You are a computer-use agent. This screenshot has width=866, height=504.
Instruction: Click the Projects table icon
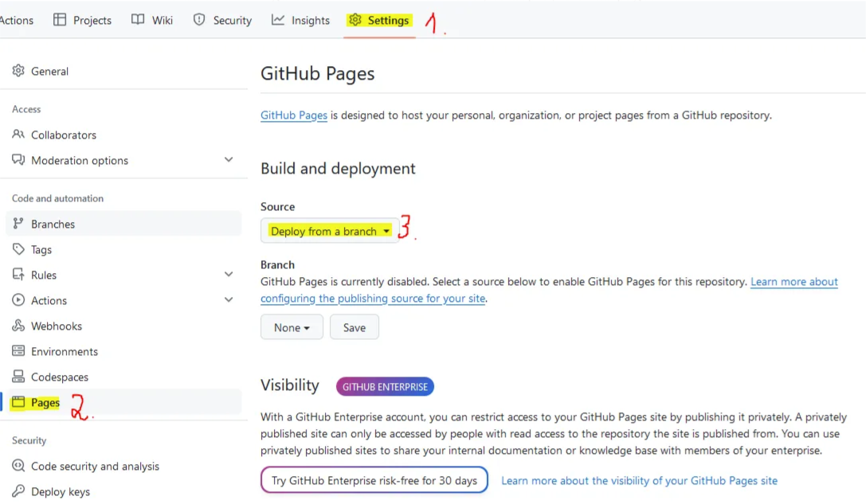pos(60,20)
